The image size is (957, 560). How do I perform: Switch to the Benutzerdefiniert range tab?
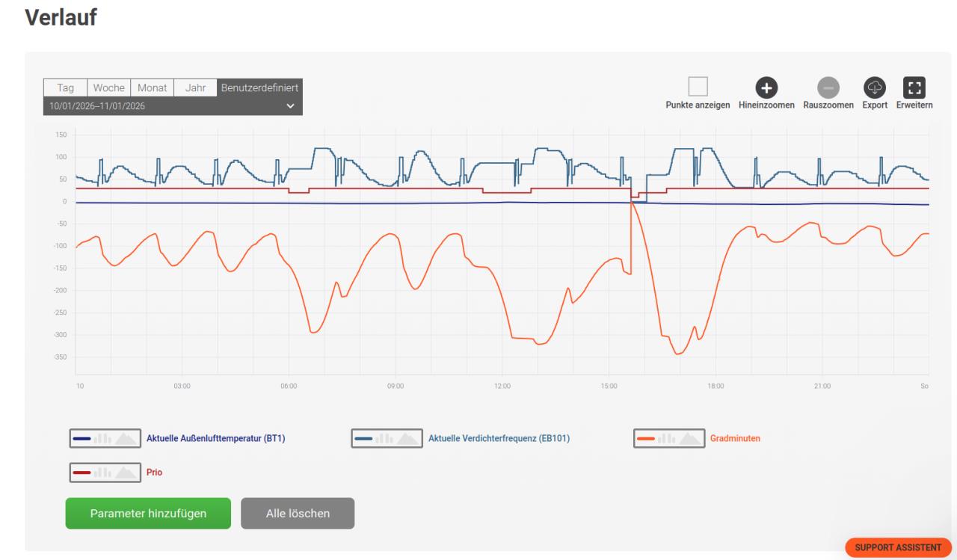coord(259,88)
